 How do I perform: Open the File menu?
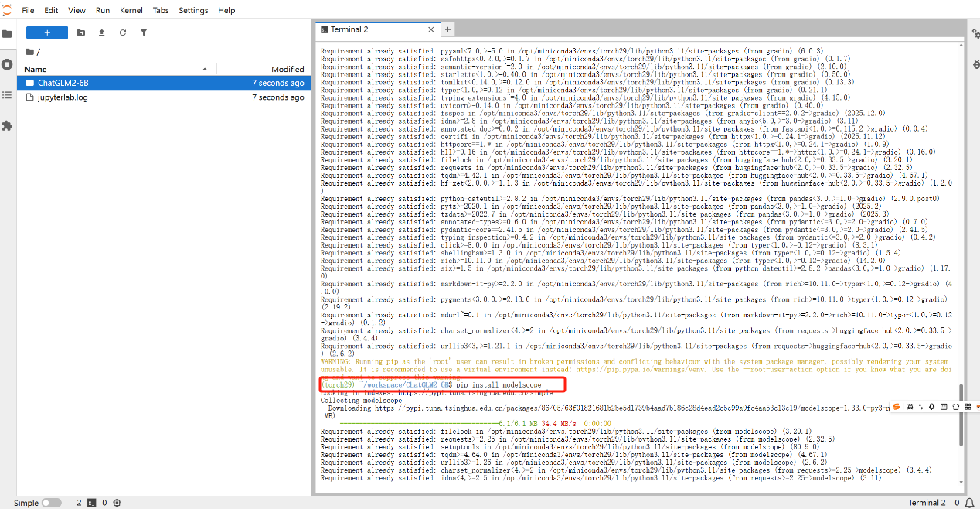click(29, 11)
